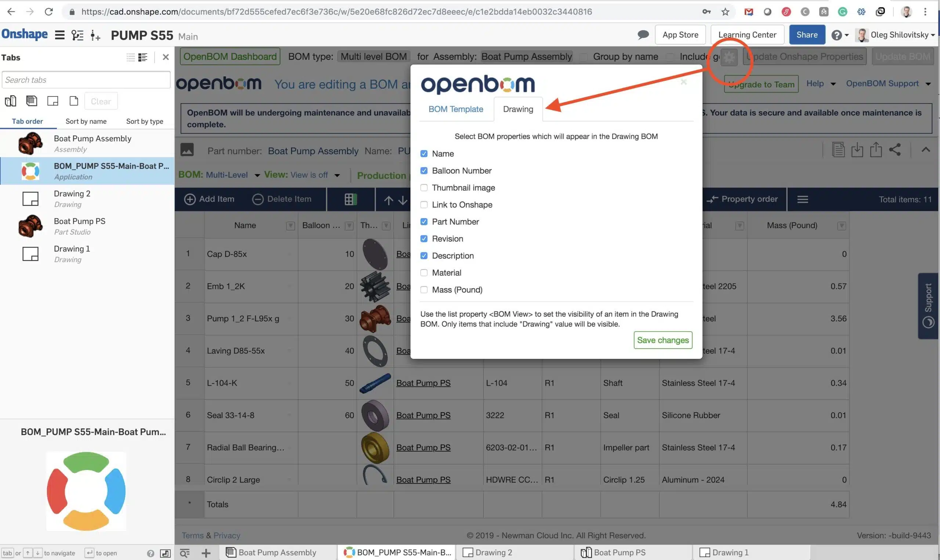940x560 pixels.
Task: Click the Delete Item minus icon
Action: [258, 199]
